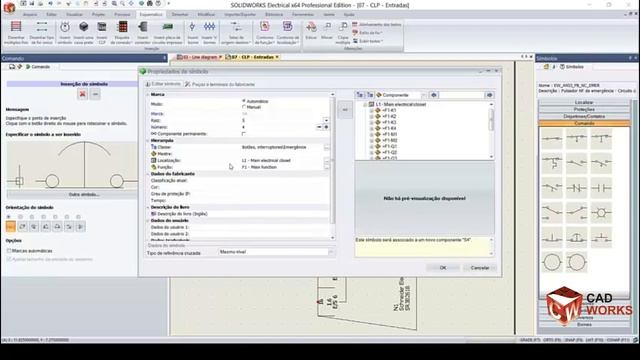Click component filter search input field

(462, 95)
